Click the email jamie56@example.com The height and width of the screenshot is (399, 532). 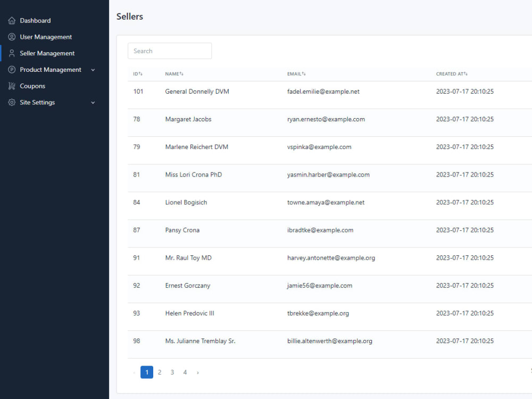tap(320, 286)
